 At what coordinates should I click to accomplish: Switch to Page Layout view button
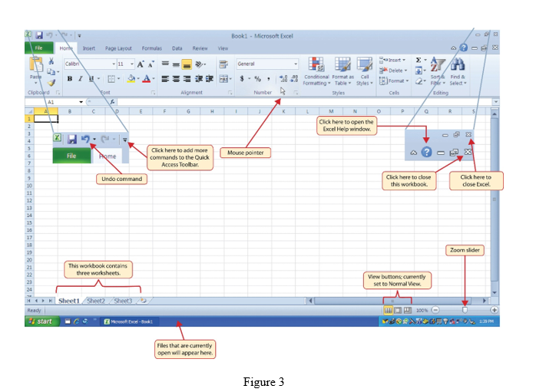[398, 310]
